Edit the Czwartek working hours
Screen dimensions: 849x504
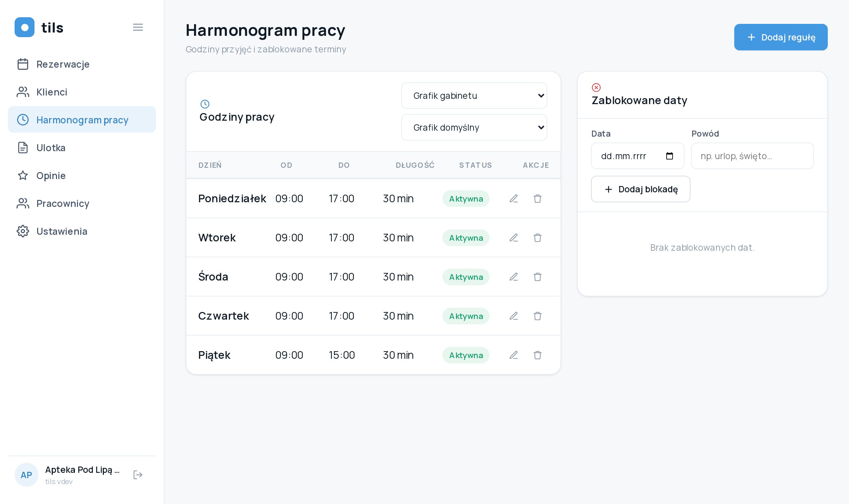click(x=513, y=316)
